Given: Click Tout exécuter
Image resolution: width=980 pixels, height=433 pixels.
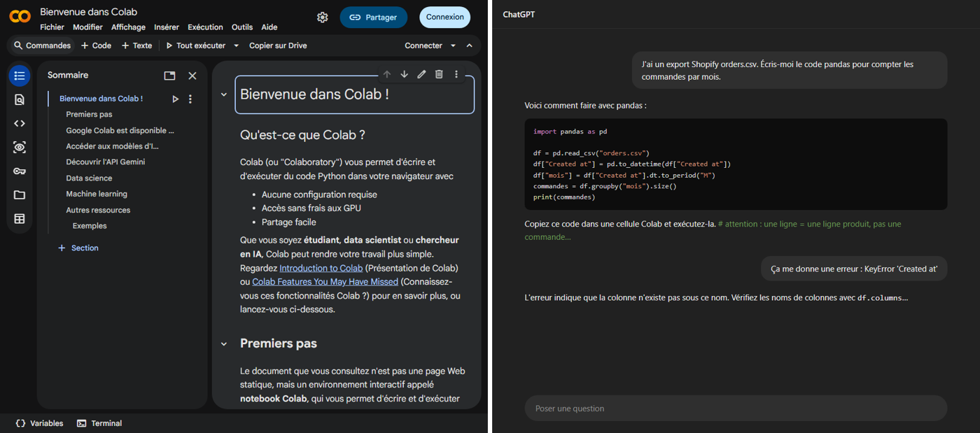Looking at the screenshot, I should [x=196, y=45].
